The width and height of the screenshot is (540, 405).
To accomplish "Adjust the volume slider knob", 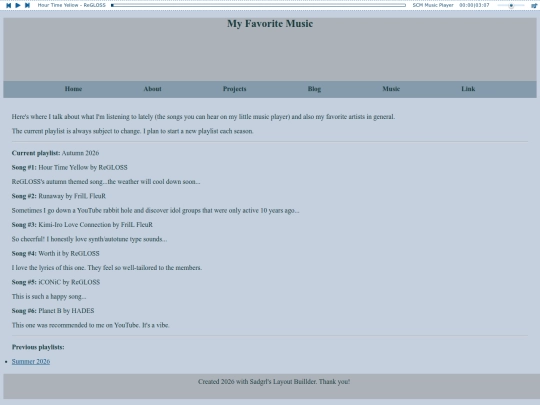I will click(x=511, y=6).
